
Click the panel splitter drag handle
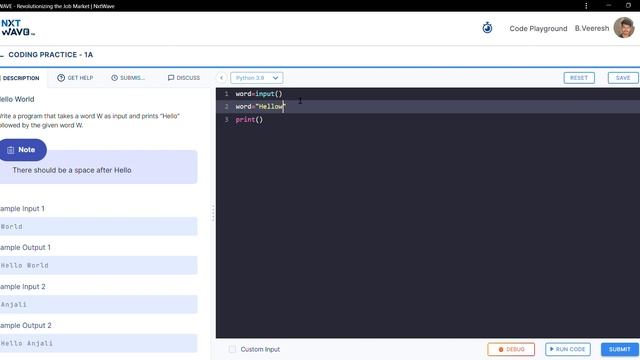point(213,213)
